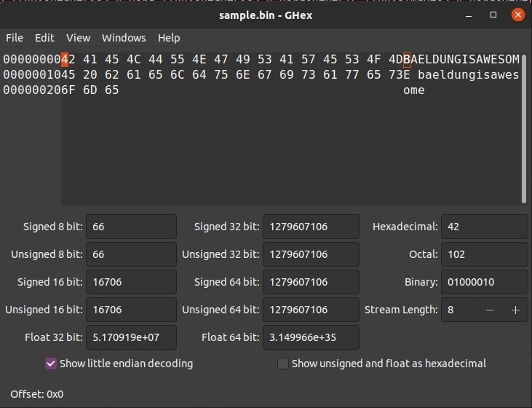532x408 pixels.
Task: Toggle Show little endian decoding checkbox
Action: [51, 363]
